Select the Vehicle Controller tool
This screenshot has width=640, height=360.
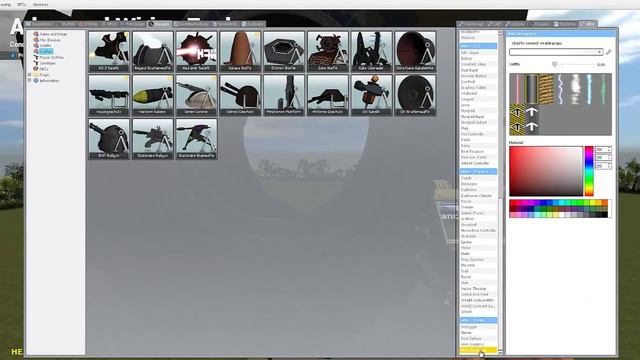coord(478,163)
